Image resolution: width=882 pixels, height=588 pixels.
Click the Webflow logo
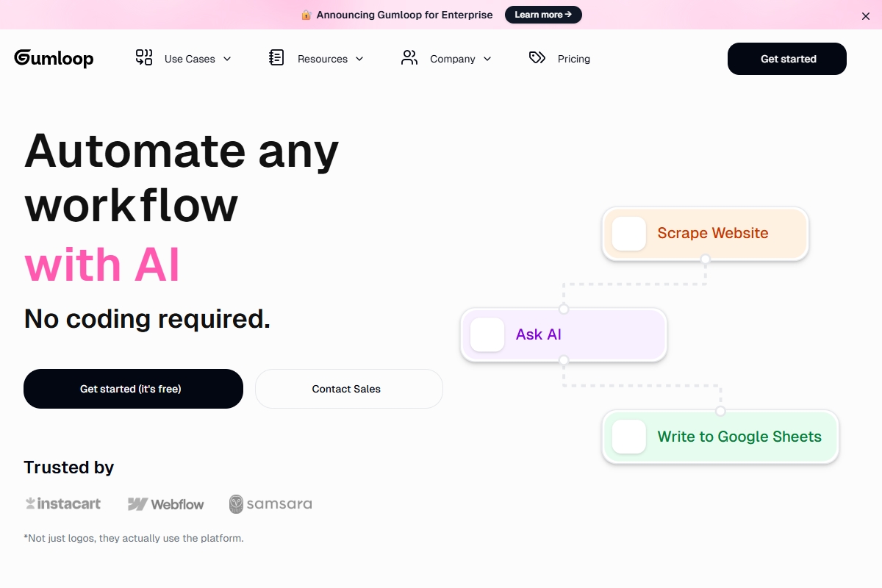(x=166, y=504)
